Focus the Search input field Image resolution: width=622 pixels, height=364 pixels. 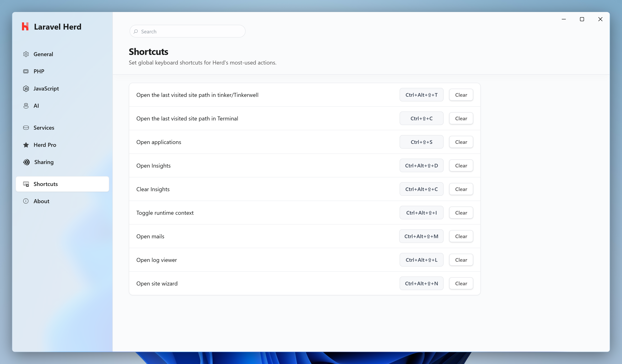187,31
